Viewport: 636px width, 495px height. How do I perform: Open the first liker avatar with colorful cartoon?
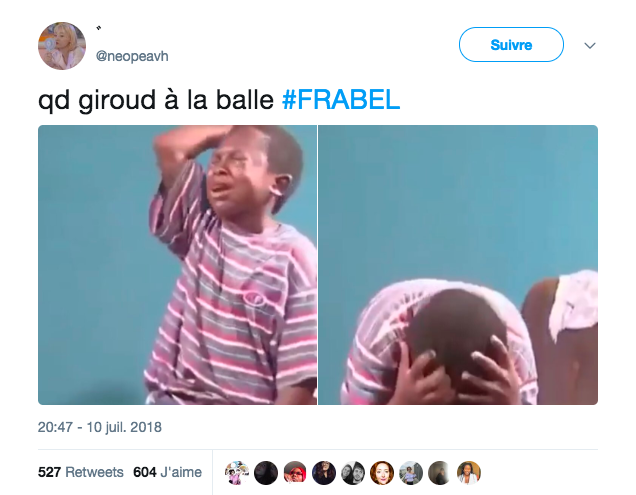pyautogui.click(x=237, y=473)
